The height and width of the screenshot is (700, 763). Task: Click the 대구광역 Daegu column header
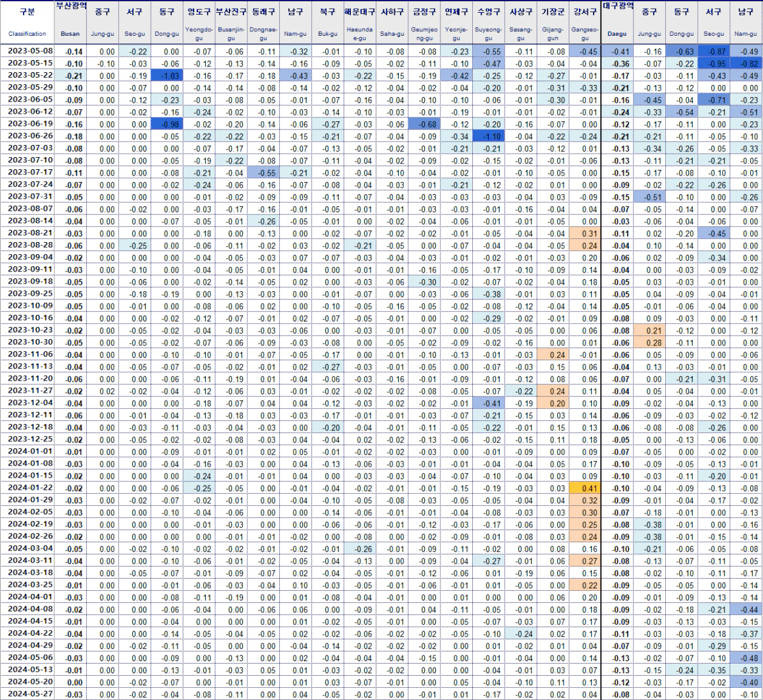coord(617,22)
